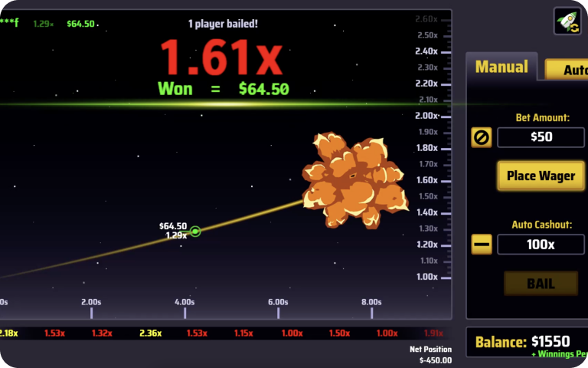Click the Won = $64.50 message

[x=224, y=89]
